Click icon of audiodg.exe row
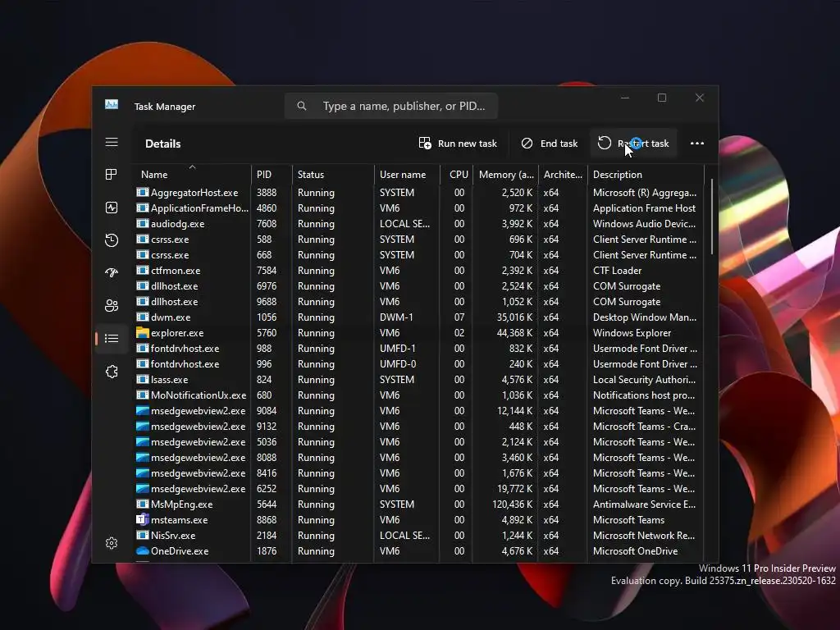Screen dimensions: 840x630 (x=142, y=223)
